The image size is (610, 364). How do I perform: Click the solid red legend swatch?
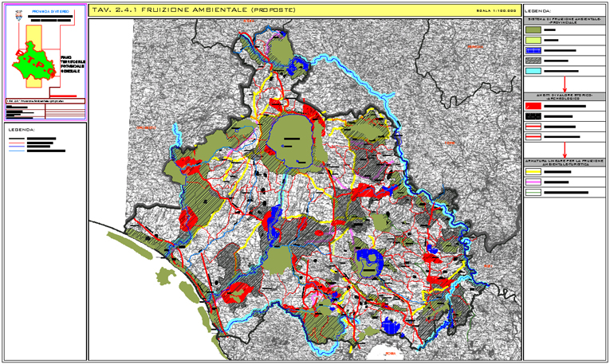pyautogui.click(x=533, y=106)
